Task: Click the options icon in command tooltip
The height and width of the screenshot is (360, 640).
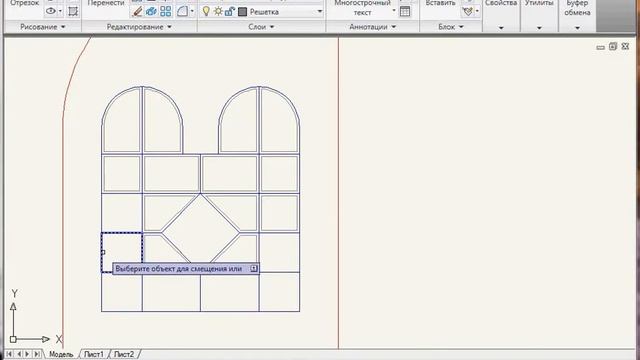Action: point(254,269)
